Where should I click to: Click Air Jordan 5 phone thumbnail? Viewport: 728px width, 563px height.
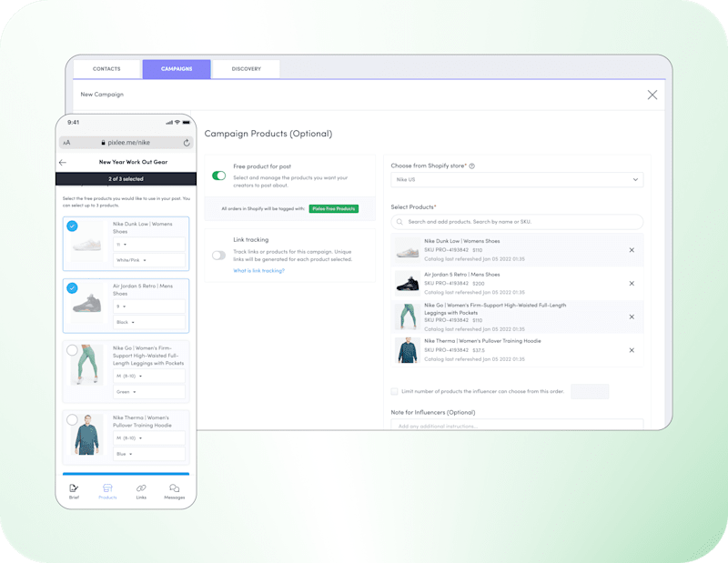[87, 304]
